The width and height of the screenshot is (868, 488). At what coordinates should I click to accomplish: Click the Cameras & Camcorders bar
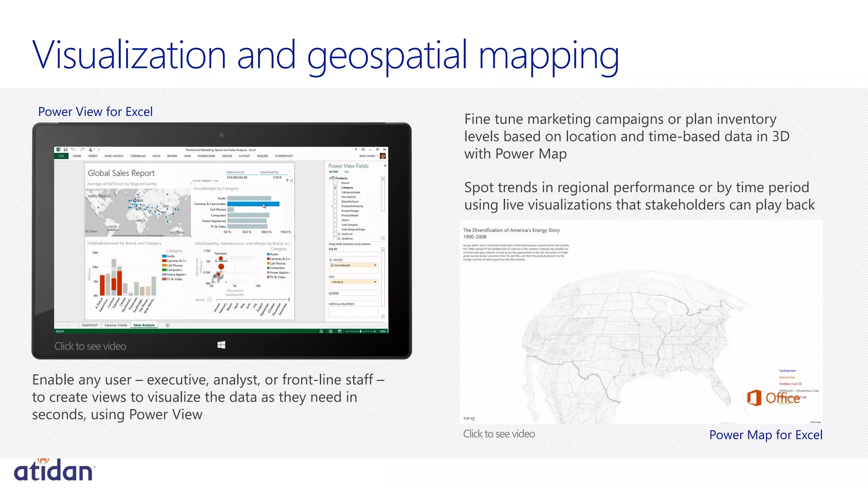point(253,204)
